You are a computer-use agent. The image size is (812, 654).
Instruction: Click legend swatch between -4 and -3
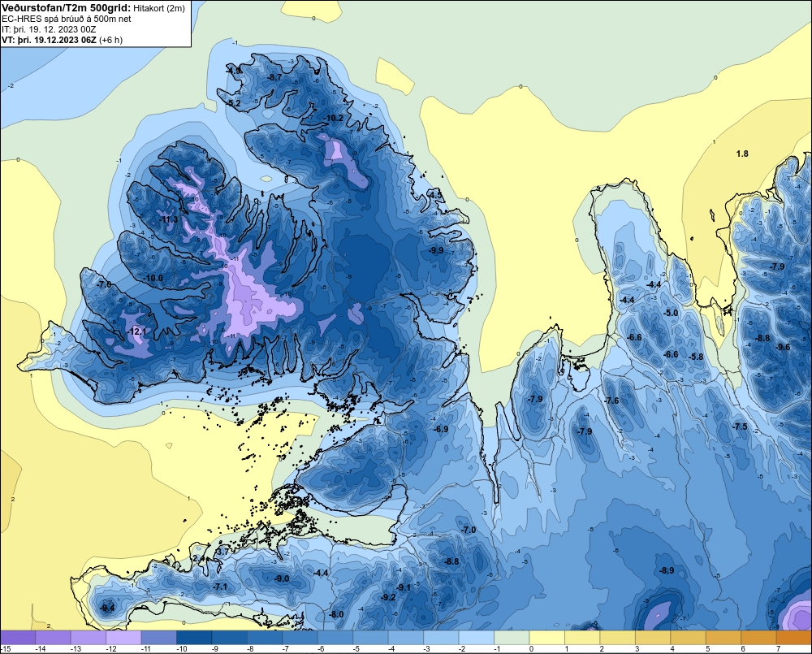pos(406,638)
